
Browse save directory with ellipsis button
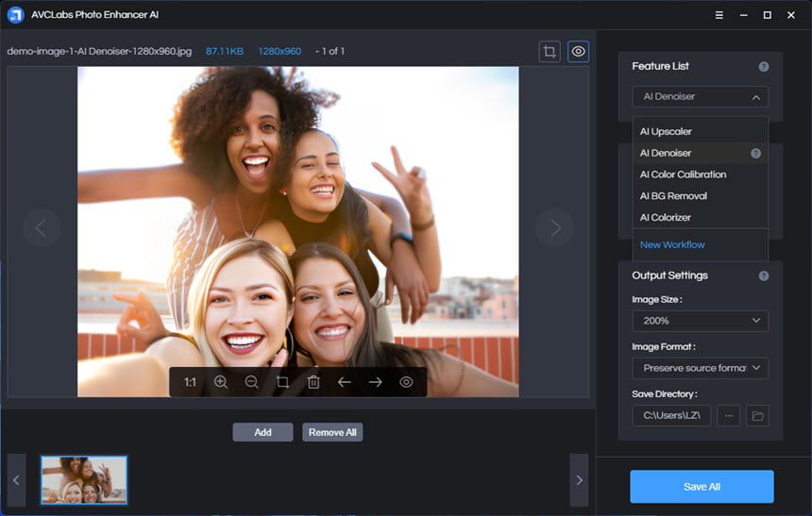click(729, 416)
